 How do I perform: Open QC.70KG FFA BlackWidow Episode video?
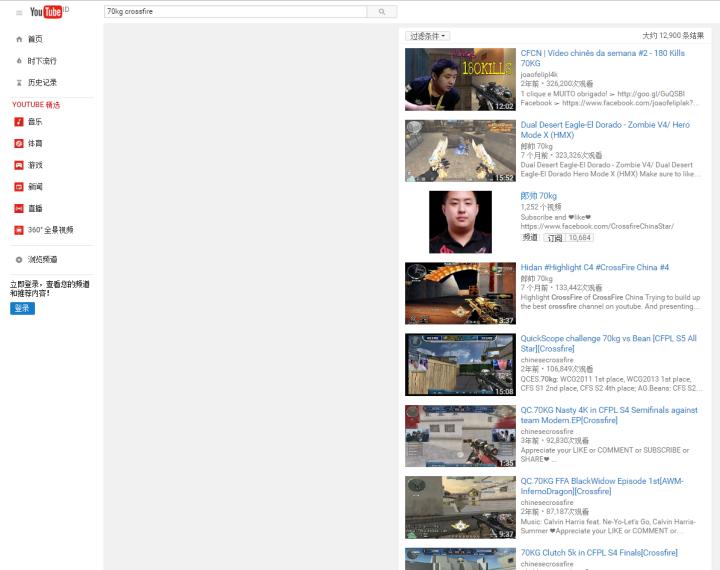tap(602, 486)
